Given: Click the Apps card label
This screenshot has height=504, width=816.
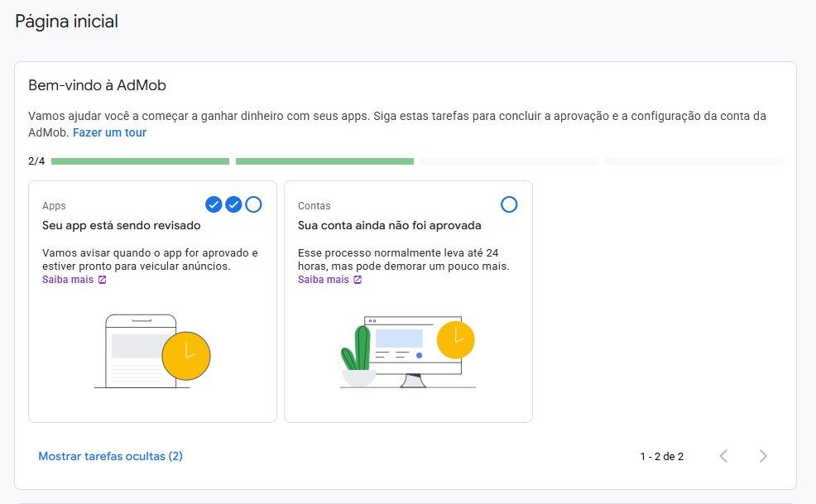Looking at the screenshot, I should click(x=54, y=206).
